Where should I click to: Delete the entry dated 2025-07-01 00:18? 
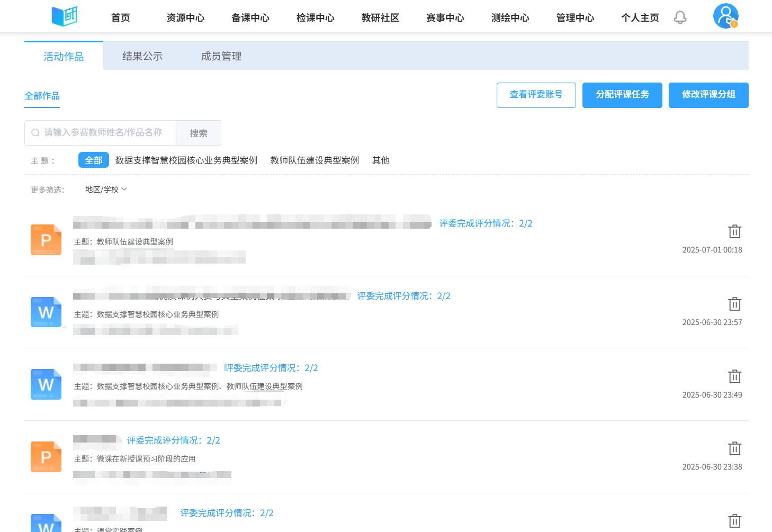[734, 231]
